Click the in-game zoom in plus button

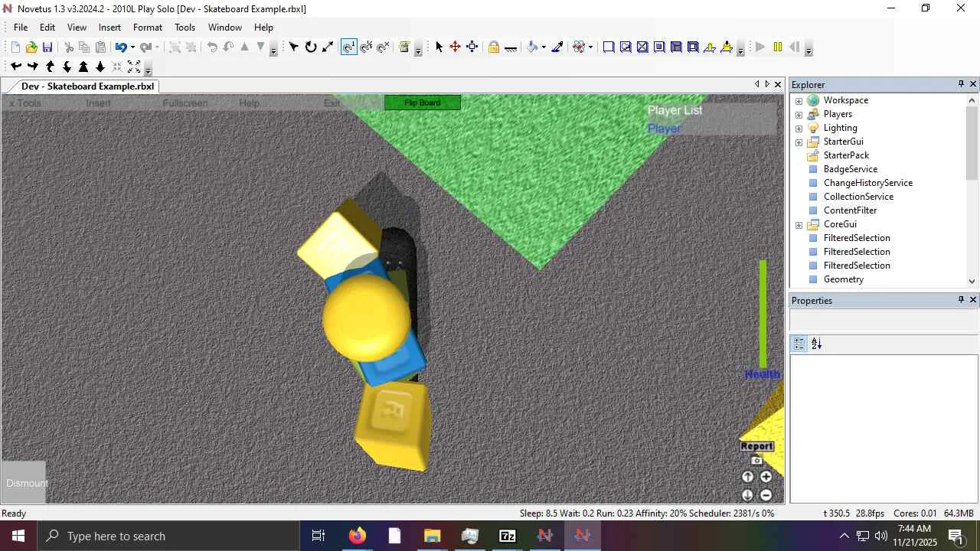pos(766,477)
